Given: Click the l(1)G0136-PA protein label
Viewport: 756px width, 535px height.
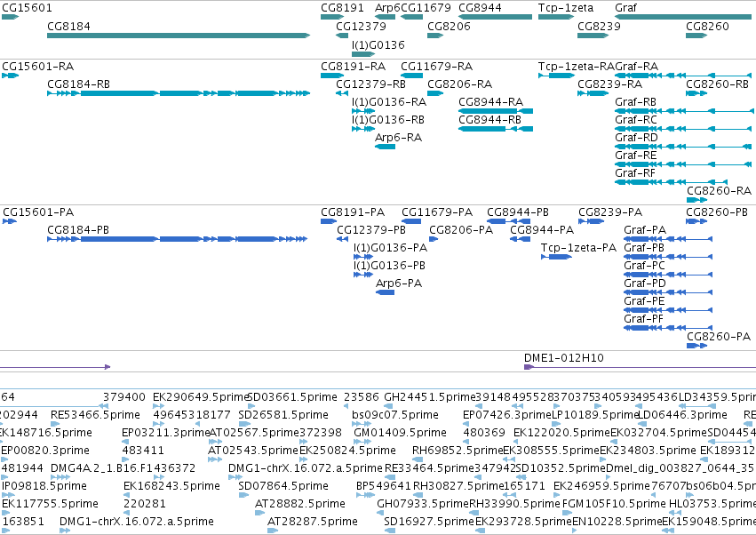Looking at the screenshot, I should pyautogui.click(x=390, y=247).
